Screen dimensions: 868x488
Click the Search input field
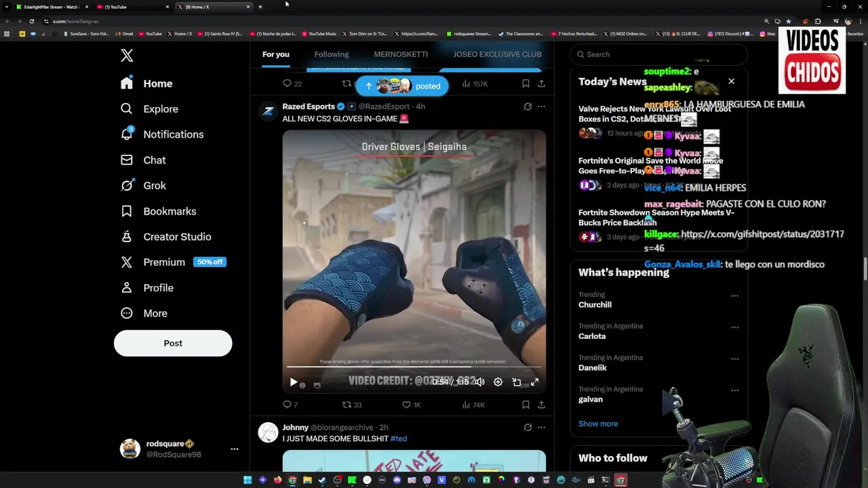(x=658, y=54)
